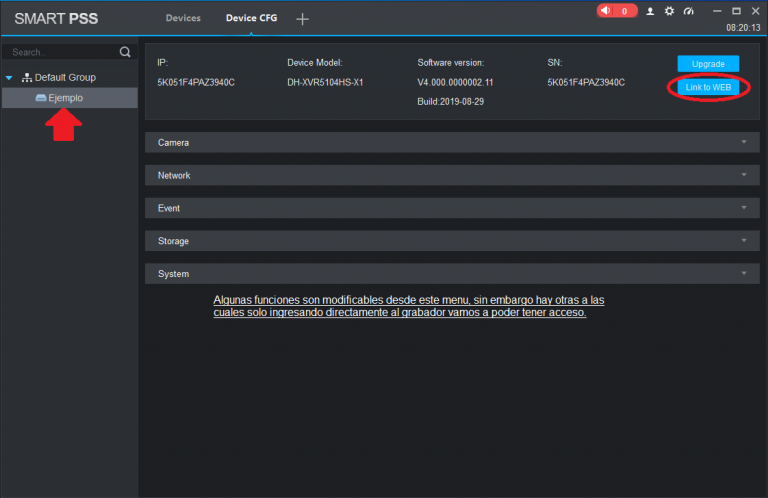Click the 08:20:13 clock display
Screen dimensions: 768x498
[x=743, y=28]
